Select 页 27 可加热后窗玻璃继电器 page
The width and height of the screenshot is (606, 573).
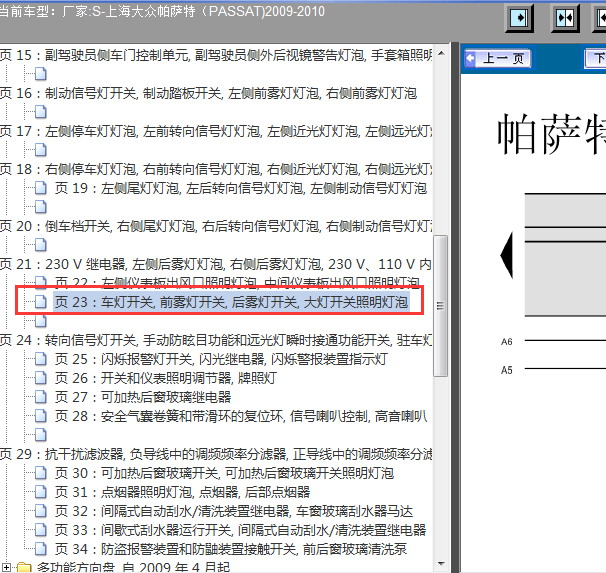(x=143, y=397)
